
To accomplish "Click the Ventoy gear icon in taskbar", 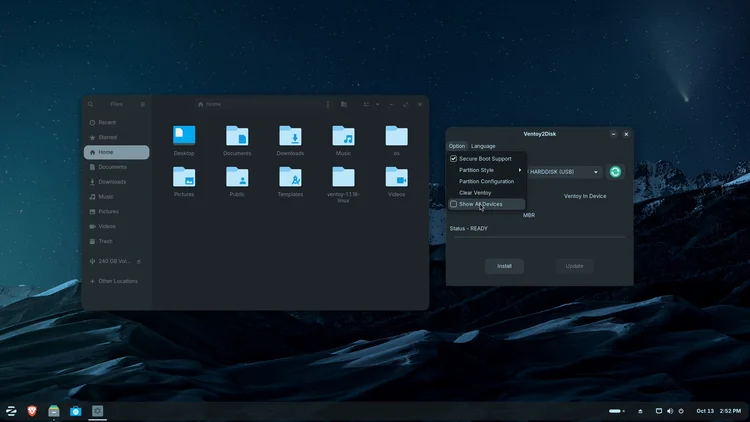I will click(x=98, y=411).
